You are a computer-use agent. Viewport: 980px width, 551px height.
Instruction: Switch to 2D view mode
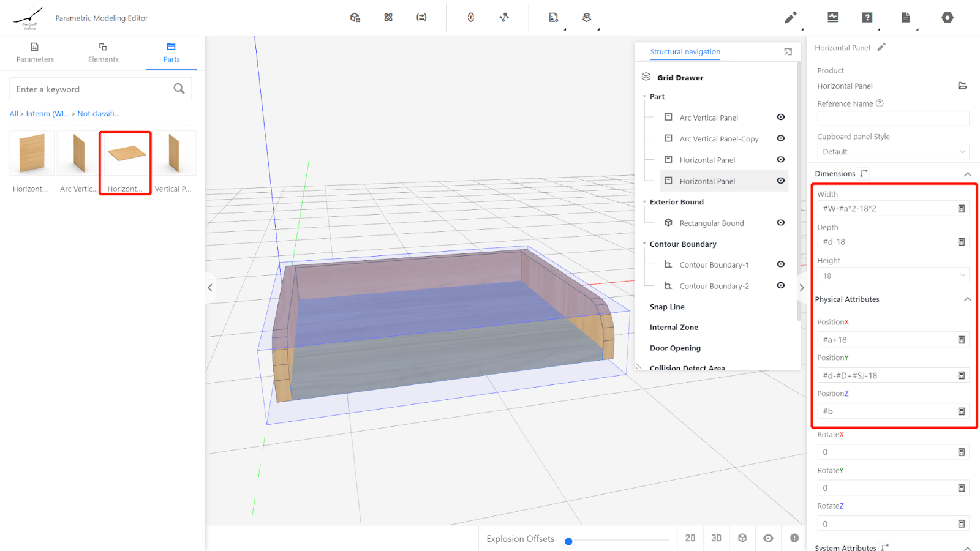[690, 538]
